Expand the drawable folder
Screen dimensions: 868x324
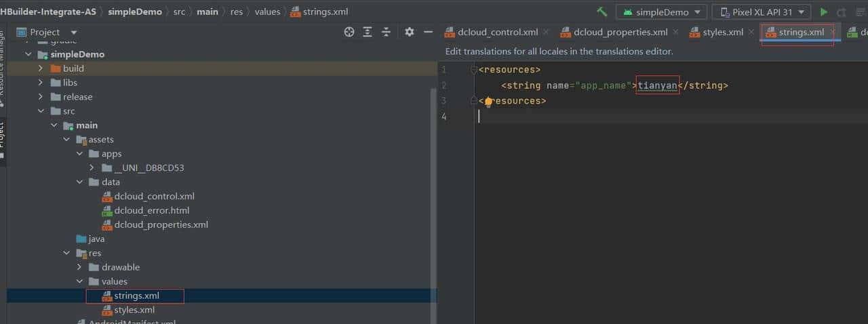point(80,267)
